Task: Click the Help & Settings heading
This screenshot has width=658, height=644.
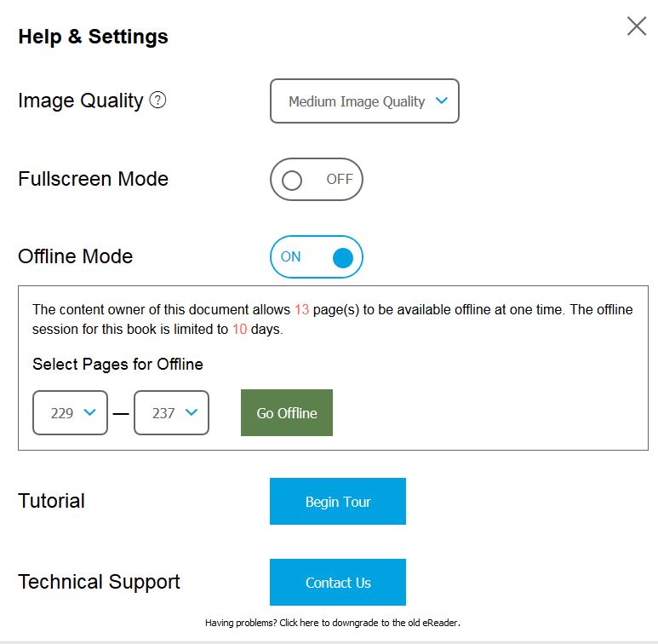Action: click(x=93, y=37)
